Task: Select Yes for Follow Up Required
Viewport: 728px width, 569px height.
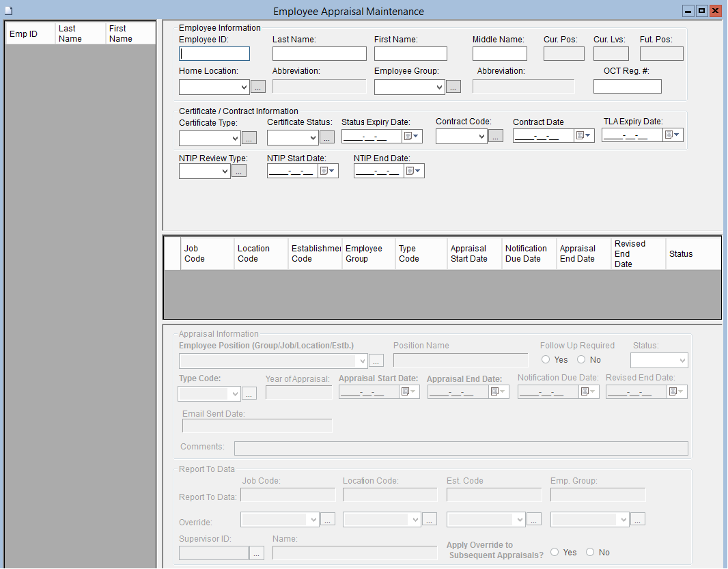Action: point(546,360)
